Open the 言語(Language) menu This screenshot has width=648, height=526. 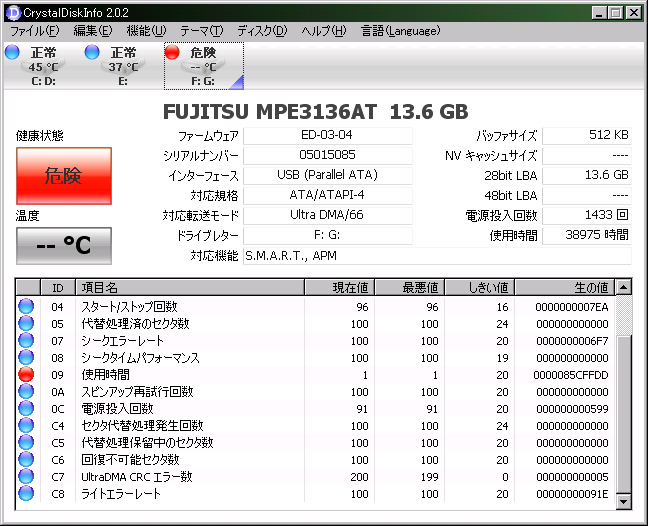click(x=400, y=31)
